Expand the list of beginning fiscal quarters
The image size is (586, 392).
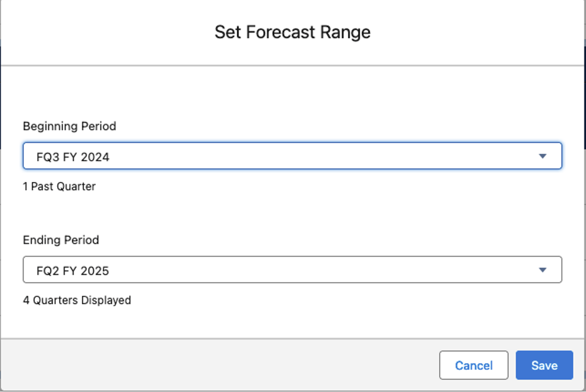coord(293,156)
